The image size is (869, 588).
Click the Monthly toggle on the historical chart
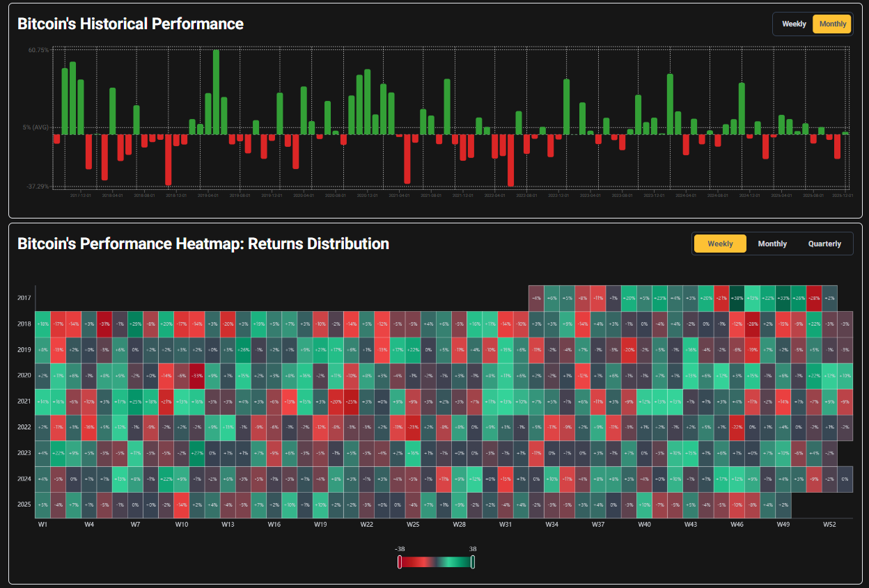click(x=832, y=24)
